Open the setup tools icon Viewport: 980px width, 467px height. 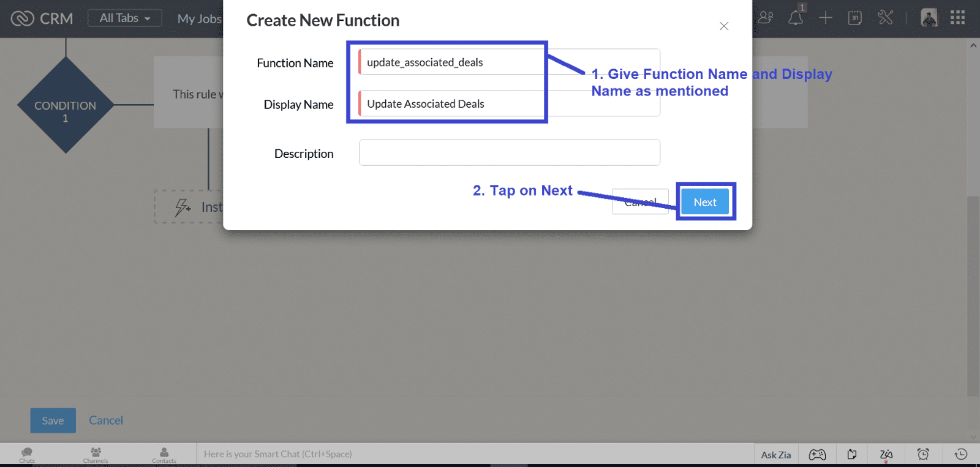(885, 18)
